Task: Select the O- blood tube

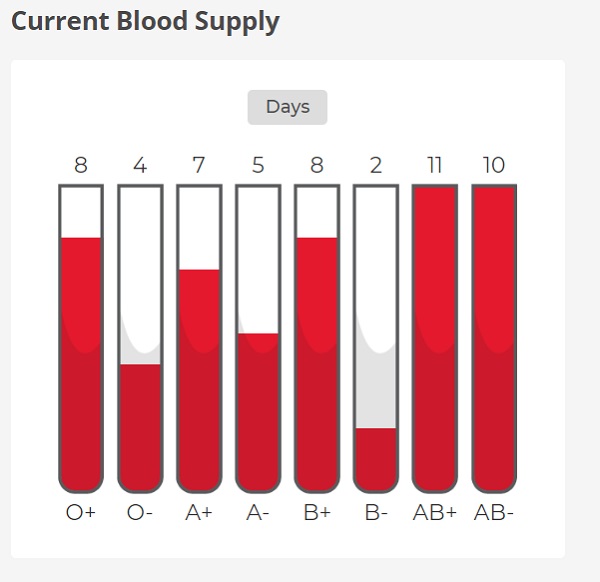Action: 140,340
